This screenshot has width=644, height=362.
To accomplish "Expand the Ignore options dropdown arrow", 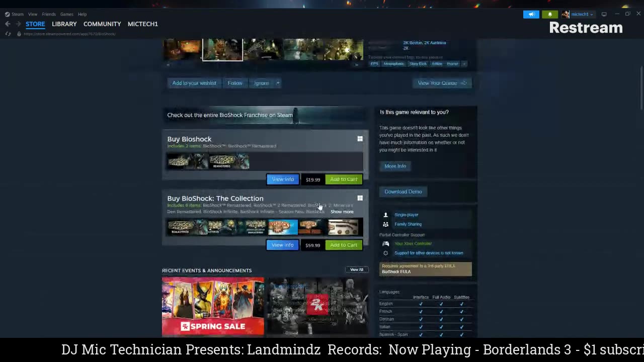I will (278, 83).
